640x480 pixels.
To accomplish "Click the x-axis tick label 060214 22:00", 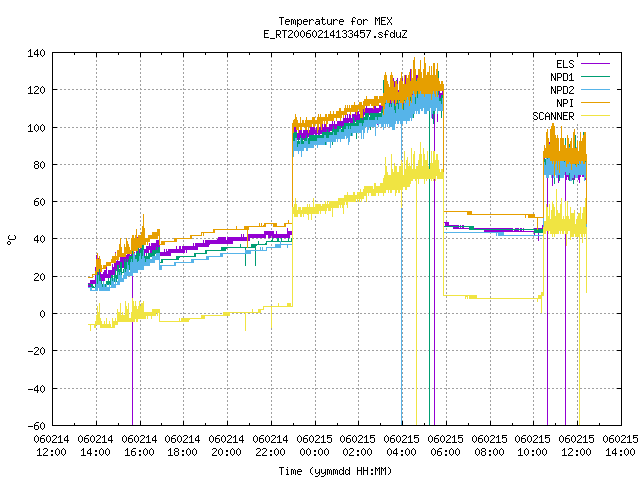I will click(270, 446).
